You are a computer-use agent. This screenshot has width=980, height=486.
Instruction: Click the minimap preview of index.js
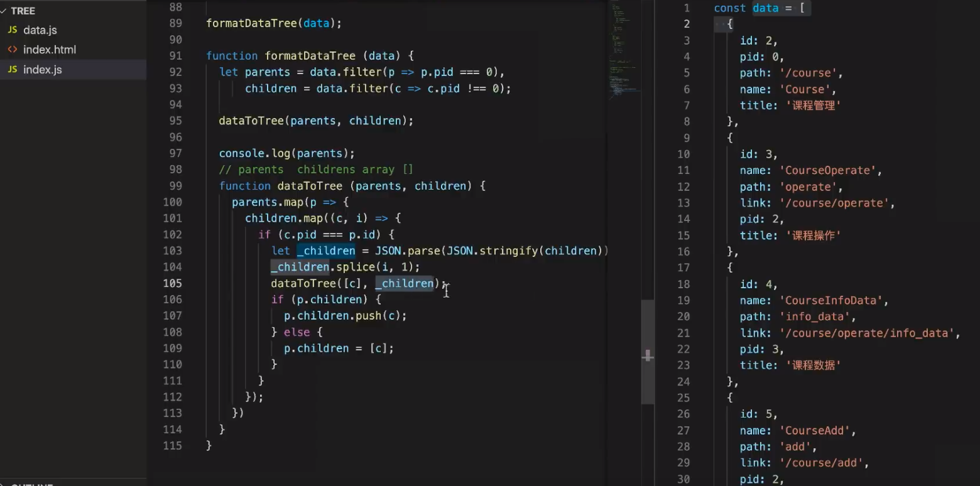624,50
